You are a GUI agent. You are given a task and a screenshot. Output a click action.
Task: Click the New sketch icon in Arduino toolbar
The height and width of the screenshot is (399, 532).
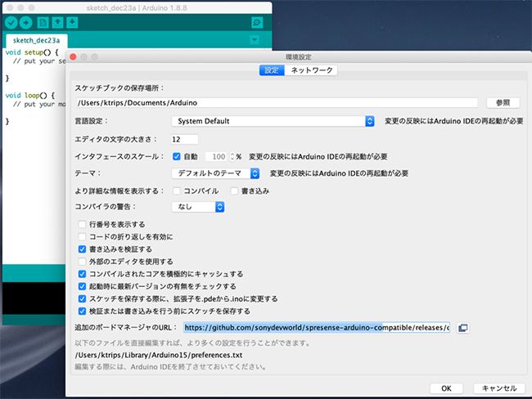[x=43, y=23]
